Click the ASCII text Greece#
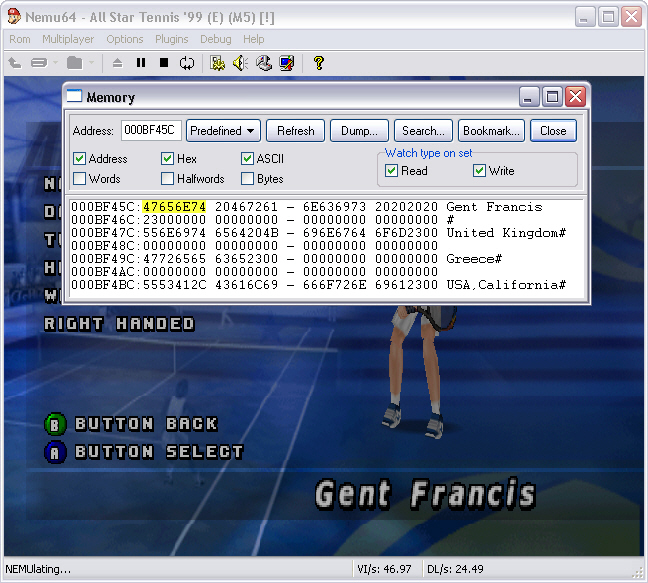648x583 pixels. (x=474, y=259)
